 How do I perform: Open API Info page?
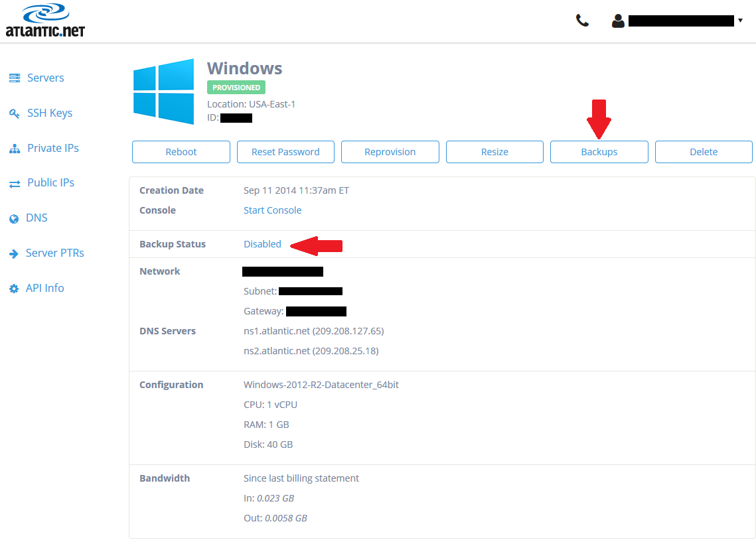pyautogui.click(x=45, y=288)
